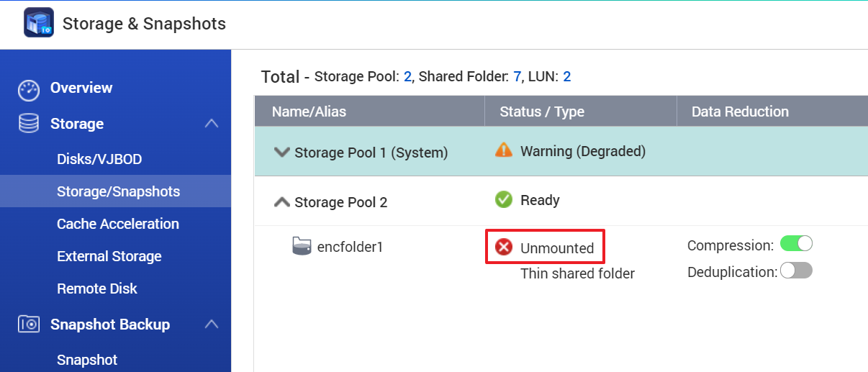Click the green Ready checkmark icon

[504, 200]
